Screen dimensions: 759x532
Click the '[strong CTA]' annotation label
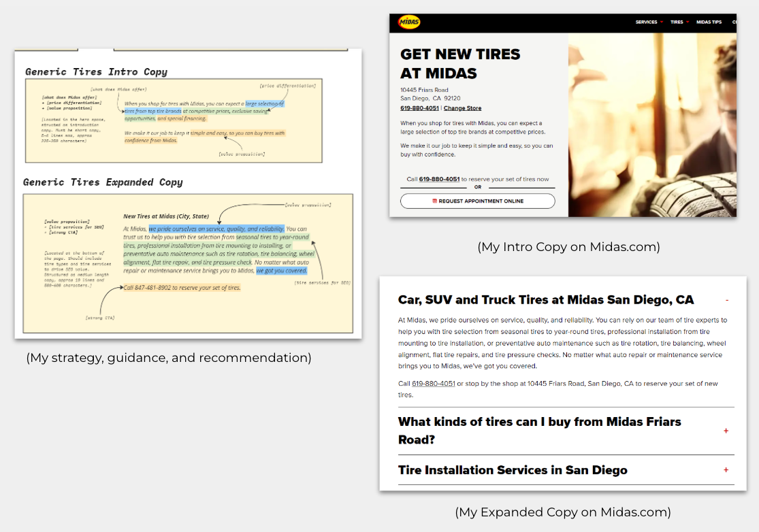(x=99, y=318)
